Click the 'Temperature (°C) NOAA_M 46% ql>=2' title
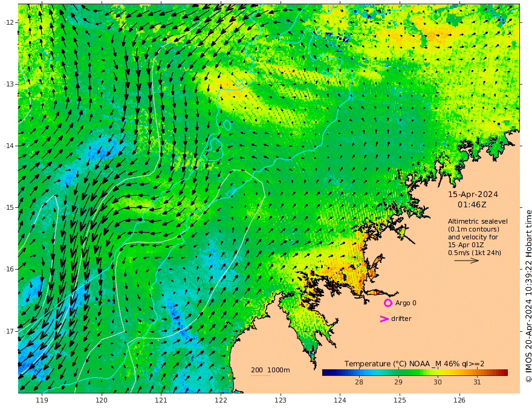532x411 pixels. tap(414, 364)
